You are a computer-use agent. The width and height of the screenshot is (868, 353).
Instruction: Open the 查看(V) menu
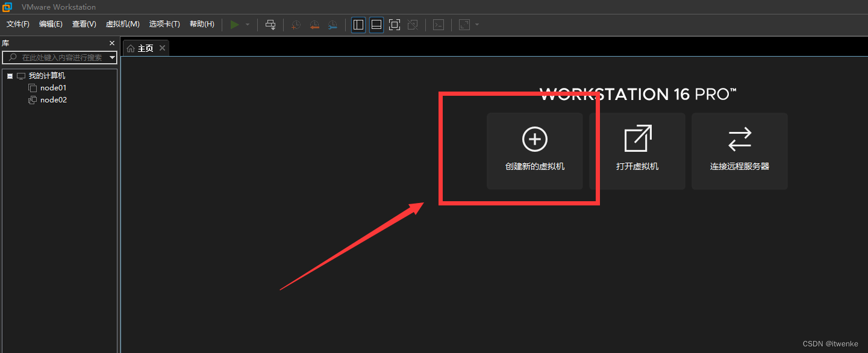point(84,24)
